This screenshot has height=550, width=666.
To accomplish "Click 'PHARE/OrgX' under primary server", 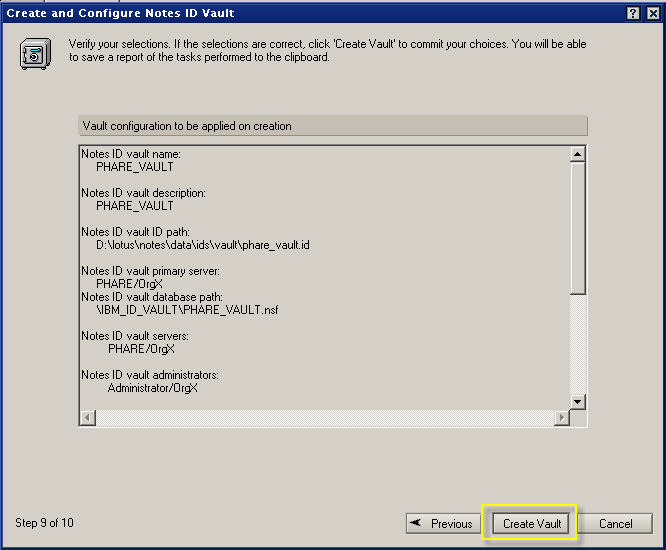I will [x=130, y=284].
